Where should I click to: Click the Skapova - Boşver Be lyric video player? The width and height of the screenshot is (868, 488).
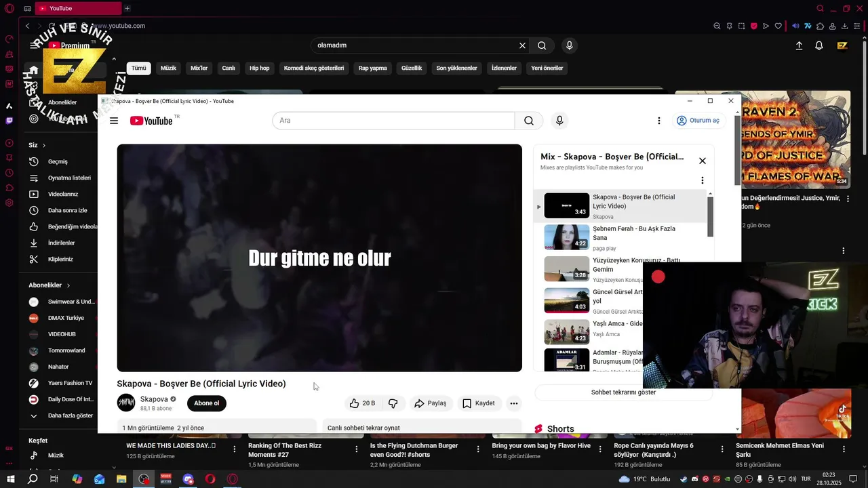tap(319, 258)
